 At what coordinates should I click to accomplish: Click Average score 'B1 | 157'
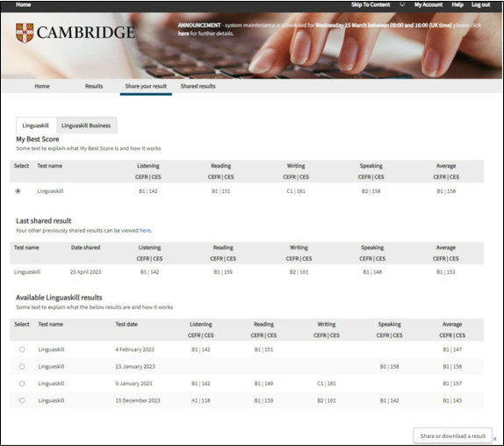[452, 384]
